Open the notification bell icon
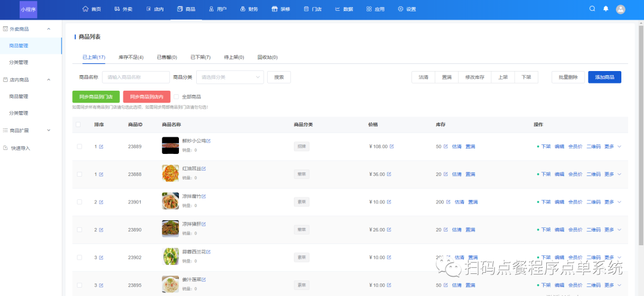The image size is (644, 296). click(605, 8)
